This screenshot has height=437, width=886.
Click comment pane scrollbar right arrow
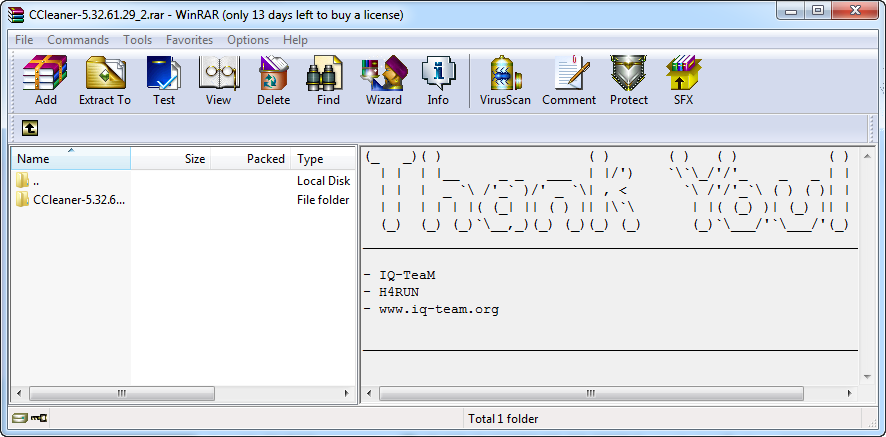[850, 393]
